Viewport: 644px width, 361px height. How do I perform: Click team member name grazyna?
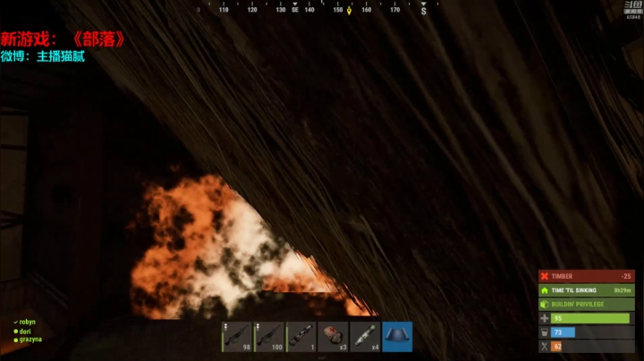point(30,340)
